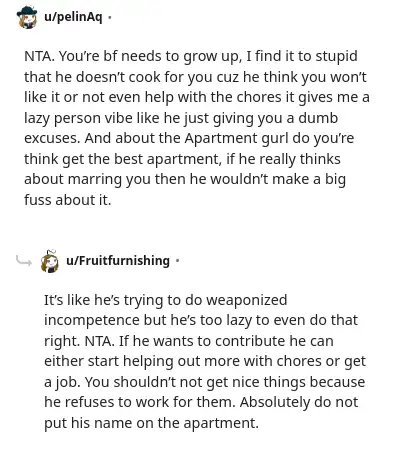400x458 pixels.
Task: Click the word 'incompetence' in the reply
Action: click(92, 321)
